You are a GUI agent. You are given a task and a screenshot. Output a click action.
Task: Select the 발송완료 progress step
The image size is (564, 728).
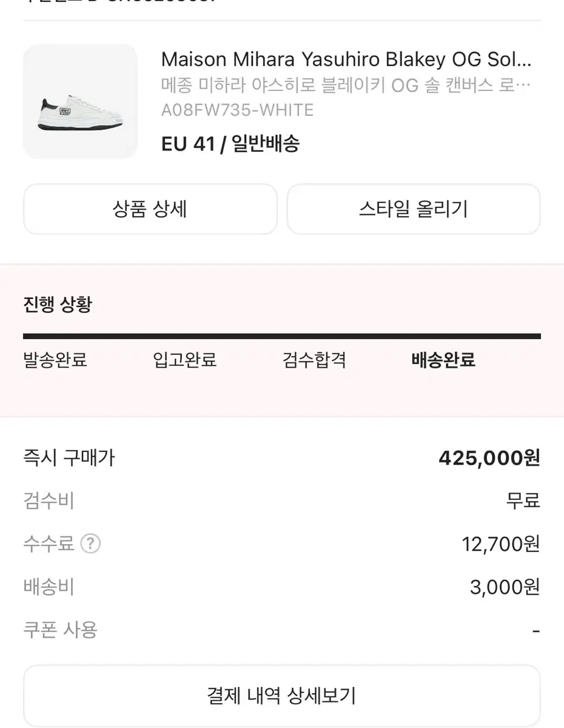(55, 360)
